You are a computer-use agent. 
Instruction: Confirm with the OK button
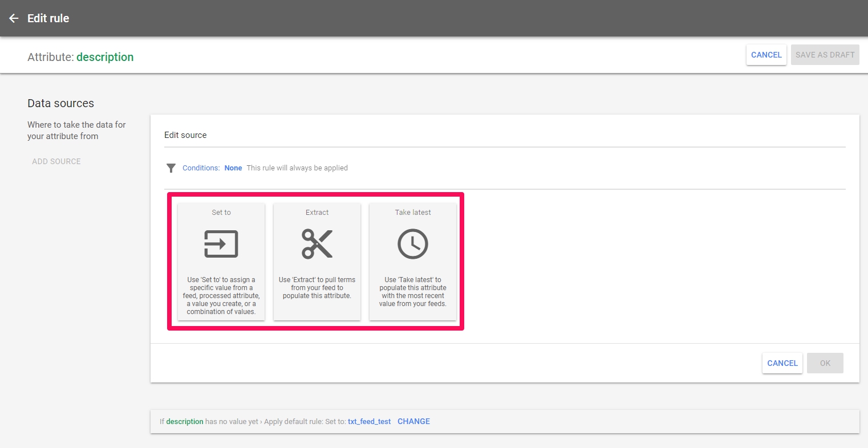[825, 363]
